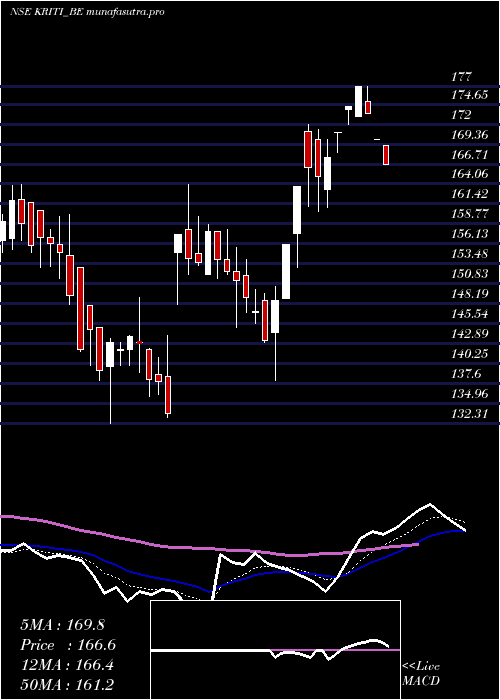The width and height of the screenshot is (500, 700).
Task: Click the 169.36 price axis label
Action: 469,134
